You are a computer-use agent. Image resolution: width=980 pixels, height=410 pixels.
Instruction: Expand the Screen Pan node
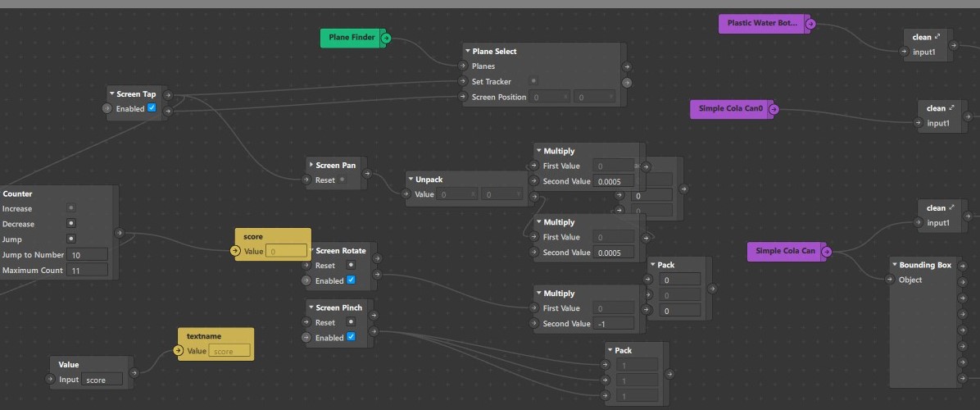tap(311, 165)
